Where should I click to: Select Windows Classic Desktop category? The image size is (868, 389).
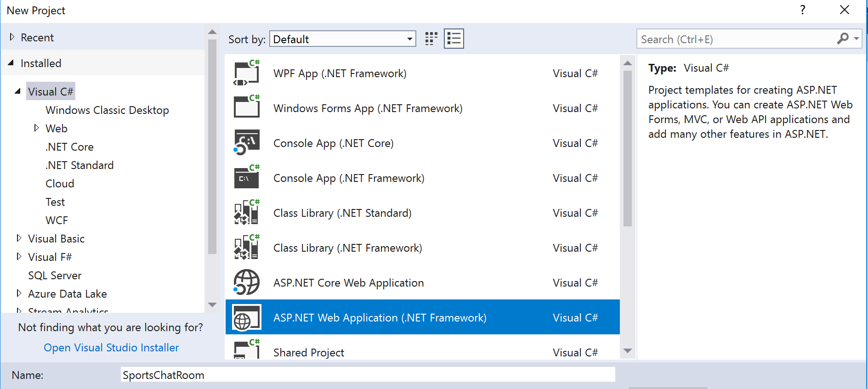(x=107, y=110)
